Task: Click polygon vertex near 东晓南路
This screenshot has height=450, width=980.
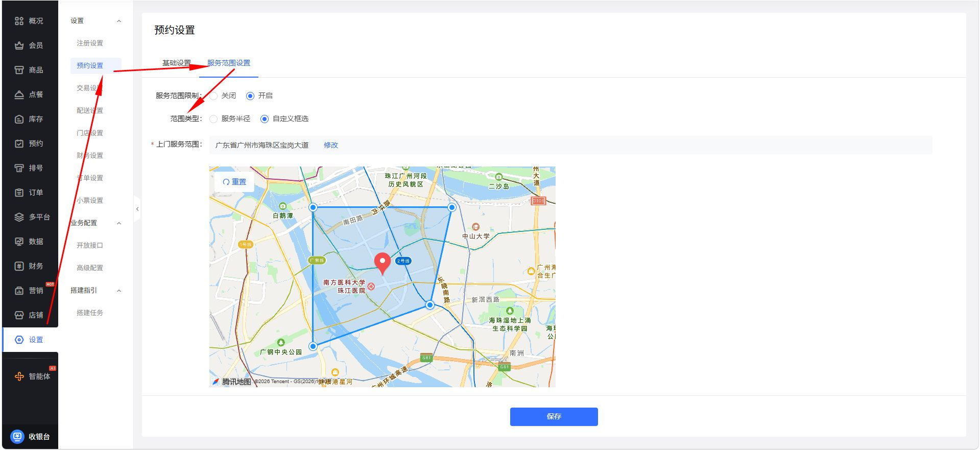Action: [430, 305]
